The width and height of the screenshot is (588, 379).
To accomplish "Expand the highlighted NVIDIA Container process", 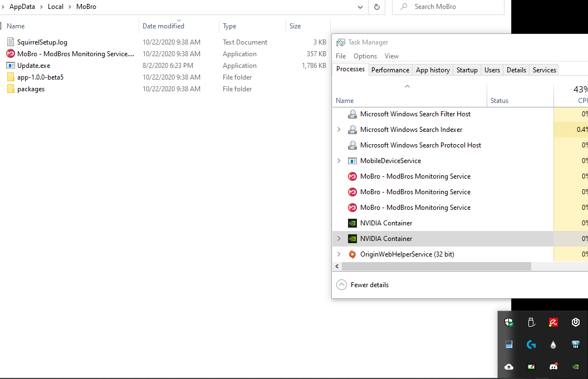I will (x=339, y=239).
